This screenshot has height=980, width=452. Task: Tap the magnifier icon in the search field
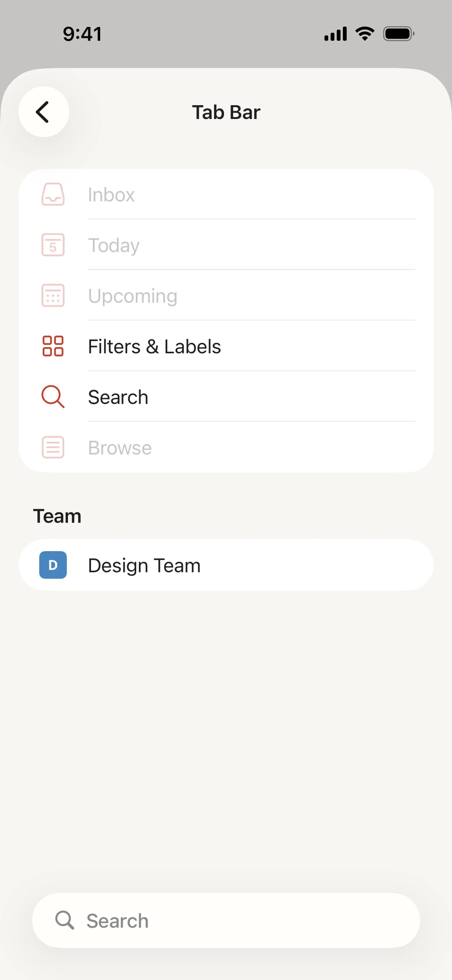pos(64,920)
